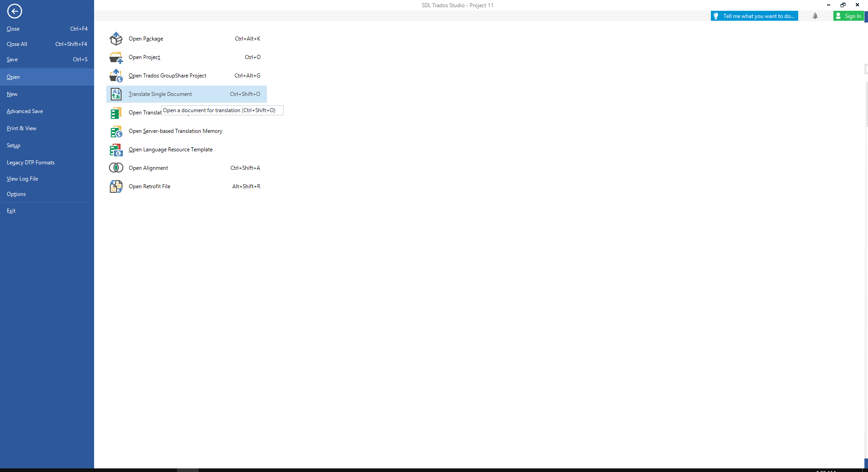
Task: Open the Setup section
Action: pyautogui.click(x=47, y=145)
